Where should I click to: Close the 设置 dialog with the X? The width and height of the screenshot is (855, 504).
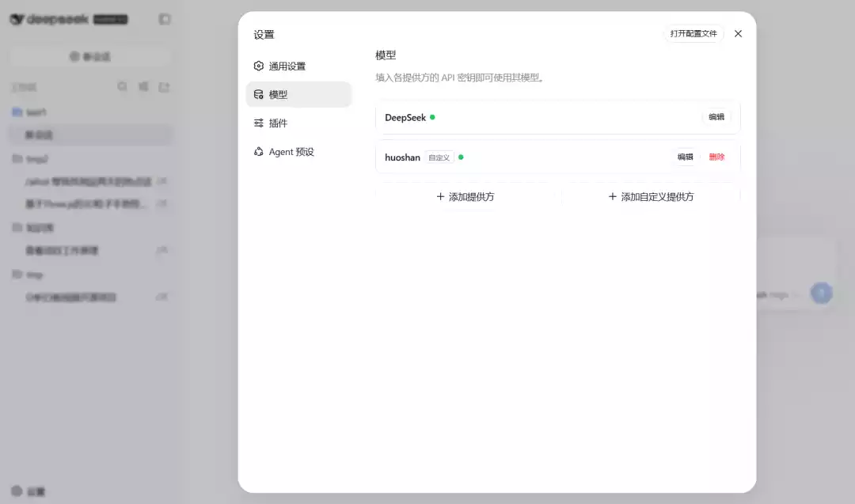[738, 33]
